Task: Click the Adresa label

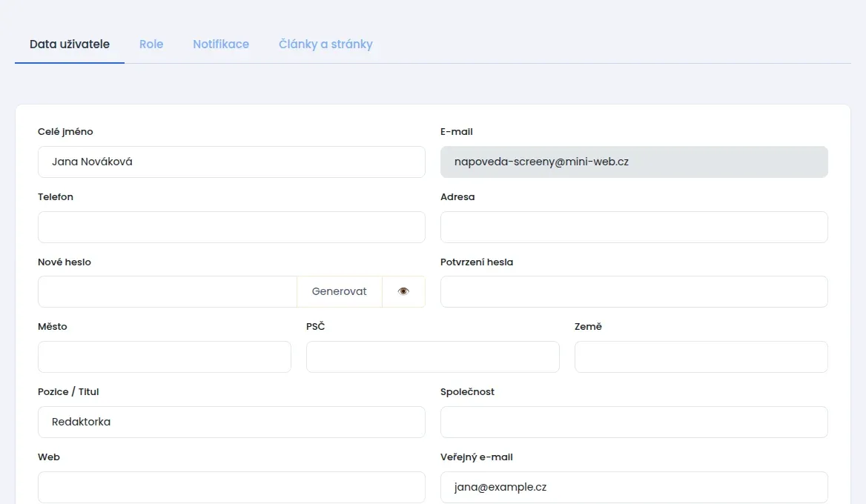Action: (457, 197)
